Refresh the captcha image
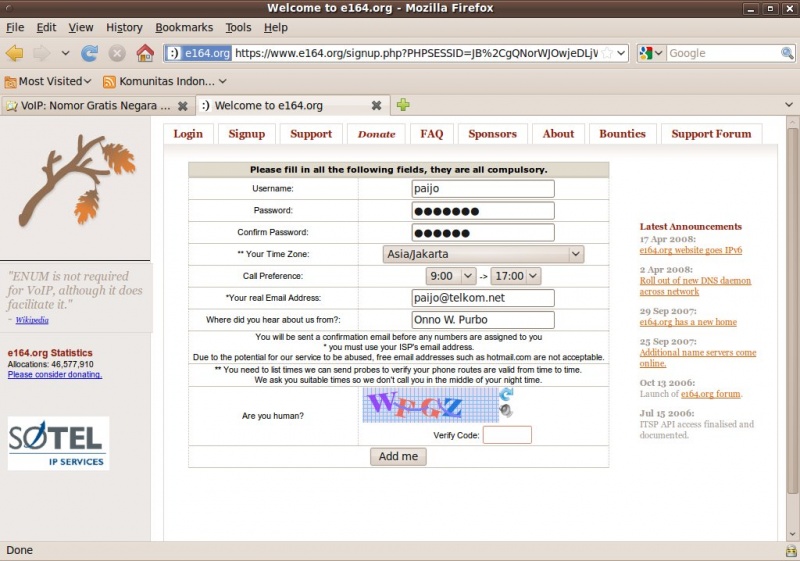This screenshot has width=800, height=561. click(x=507, y=396)
